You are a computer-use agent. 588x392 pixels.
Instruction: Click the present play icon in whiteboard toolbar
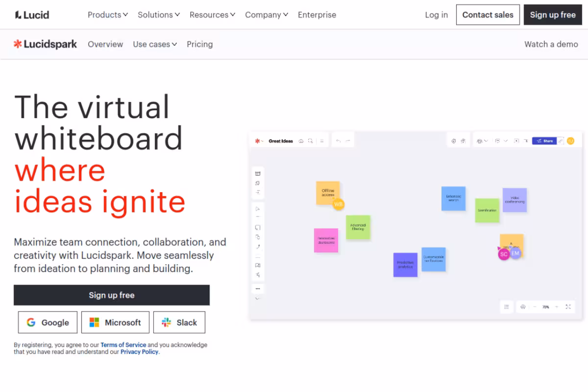pyautogui.click(x=516, y=141)
